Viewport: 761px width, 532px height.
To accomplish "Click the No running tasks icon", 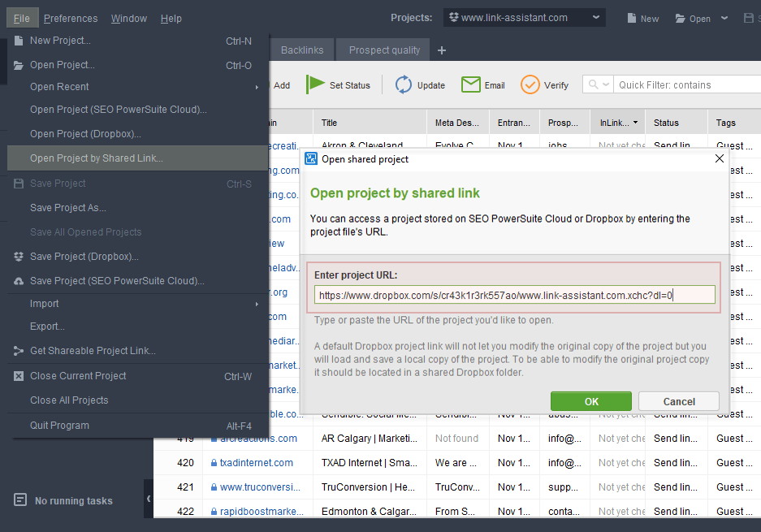I will point(20,500).
